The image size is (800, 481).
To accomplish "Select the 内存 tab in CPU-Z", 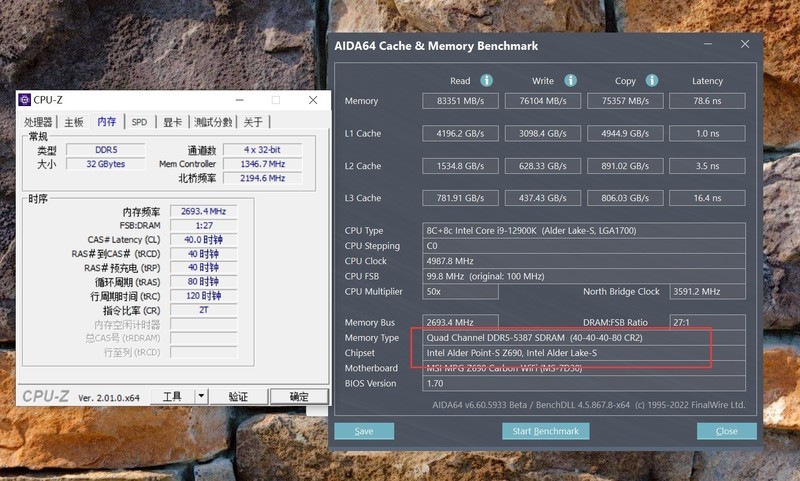I will pos(107,121).
